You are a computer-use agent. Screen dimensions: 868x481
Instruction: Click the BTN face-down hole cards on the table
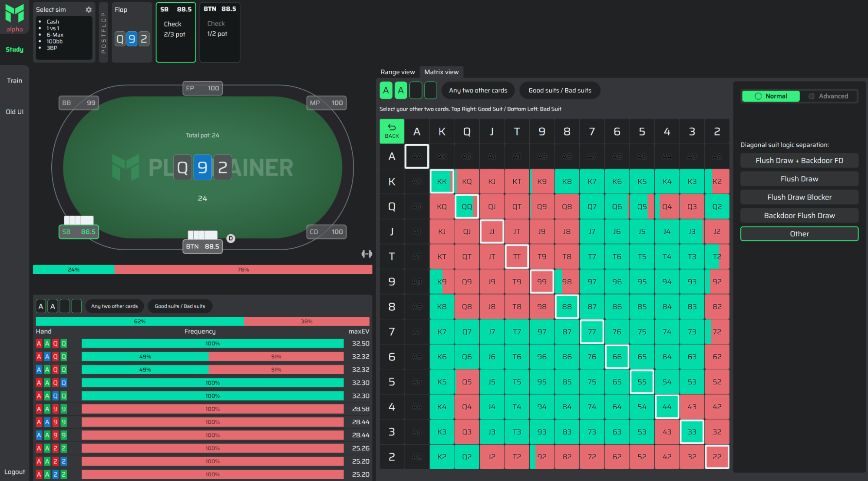coord(203,235)
